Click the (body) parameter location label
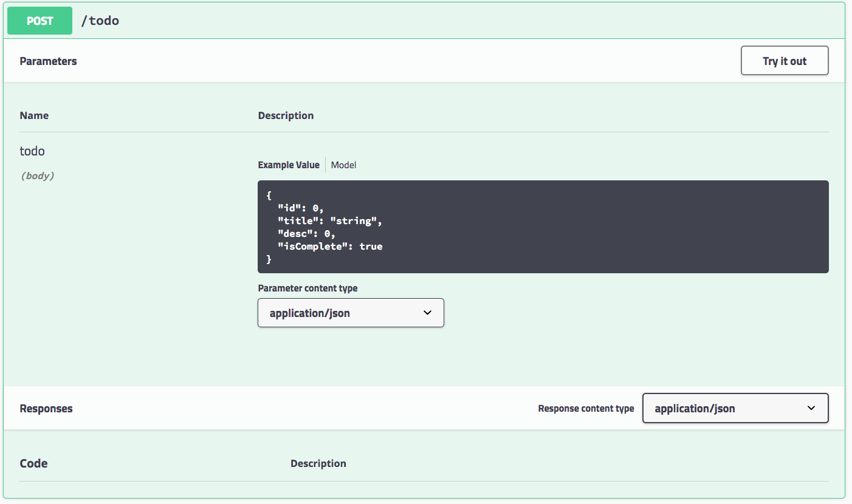Image resolution: width=852 pixels, height=504 pixels. coord(37,176)
